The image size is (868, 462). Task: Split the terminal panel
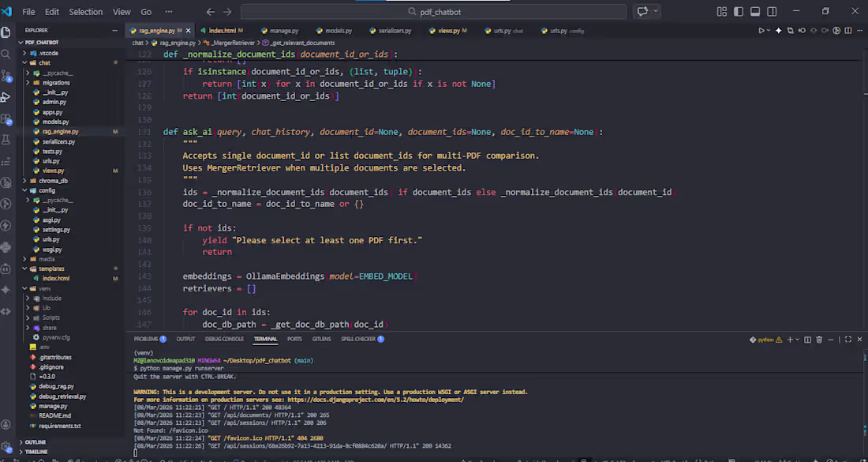pyautogui.click(x=808, y=340)
